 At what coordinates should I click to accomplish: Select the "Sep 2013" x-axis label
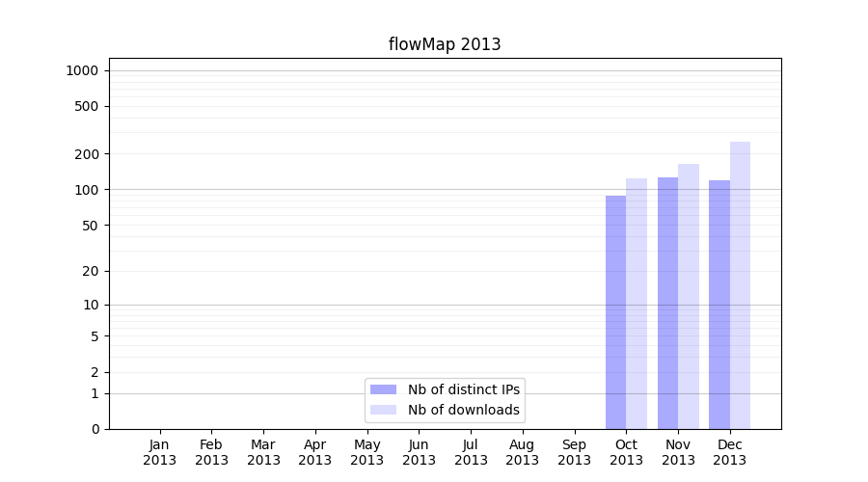(x=574, y=452)
